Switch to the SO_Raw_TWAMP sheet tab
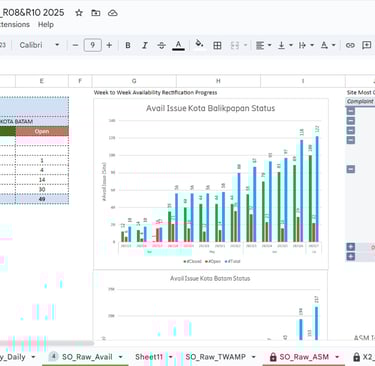Viewport: 375px width, 366px height. 216,357
